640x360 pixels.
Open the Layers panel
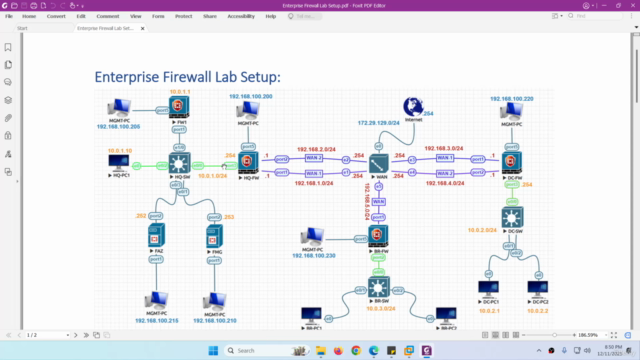tap(8, 100)
